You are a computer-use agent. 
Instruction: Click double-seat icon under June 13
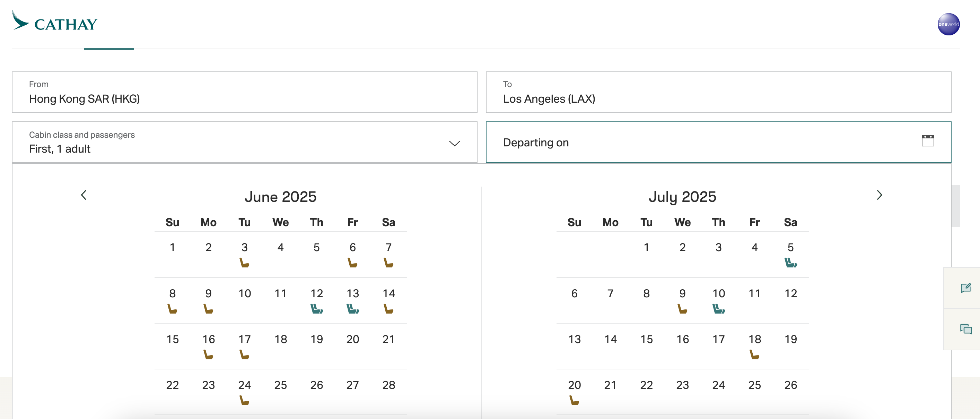[x=353, y=309]
